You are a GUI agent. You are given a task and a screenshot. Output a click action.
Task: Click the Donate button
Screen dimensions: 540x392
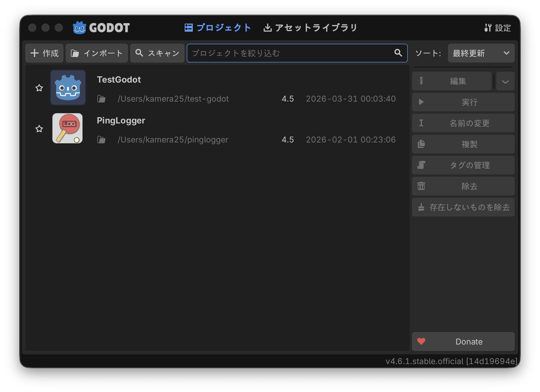(x=463, y=342)
